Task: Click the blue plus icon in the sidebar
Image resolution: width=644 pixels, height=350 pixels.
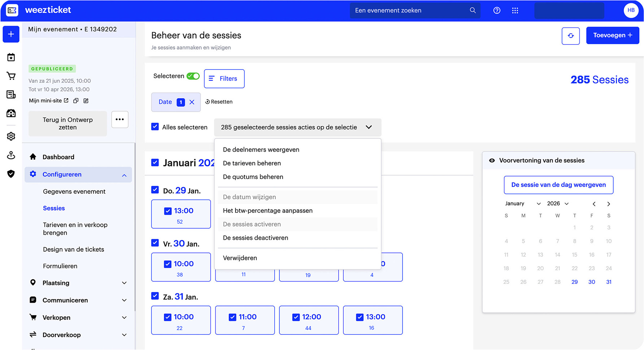Action: coord(10,34)
